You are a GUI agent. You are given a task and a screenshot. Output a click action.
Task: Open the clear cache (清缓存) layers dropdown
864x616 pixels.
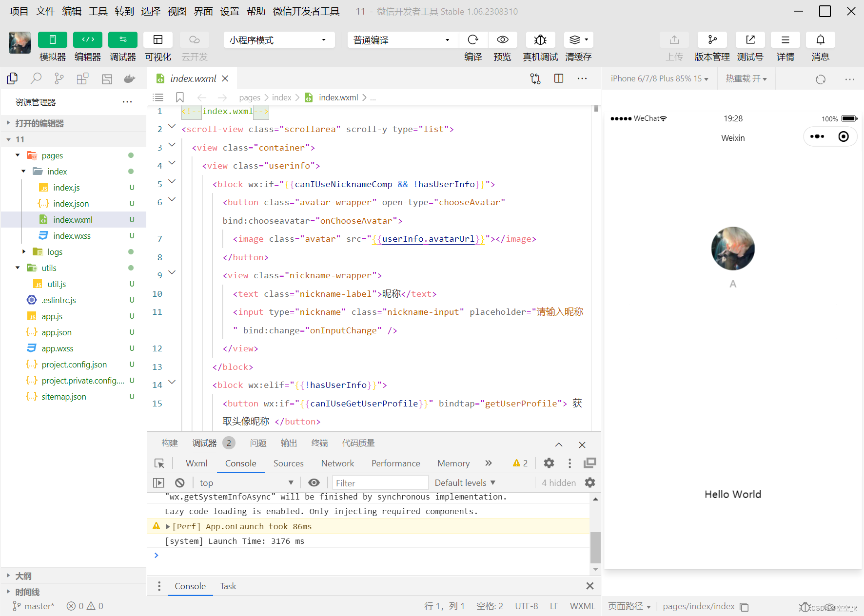(579, 39)
